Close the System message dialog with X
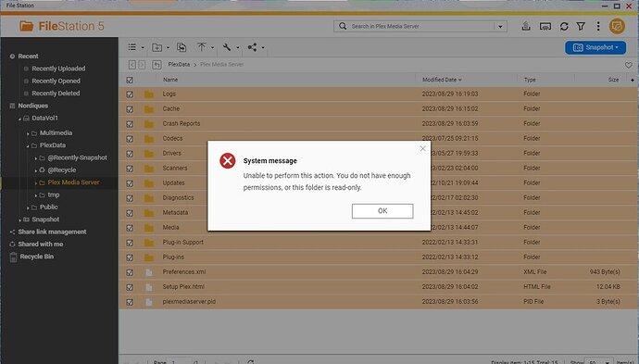 coord(422,149)
